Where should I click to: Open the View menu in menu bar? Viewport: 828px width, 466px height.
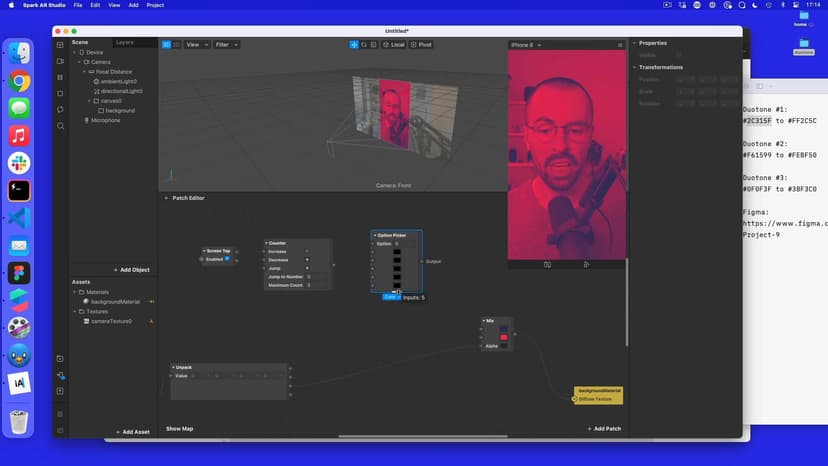pos(114,5)
